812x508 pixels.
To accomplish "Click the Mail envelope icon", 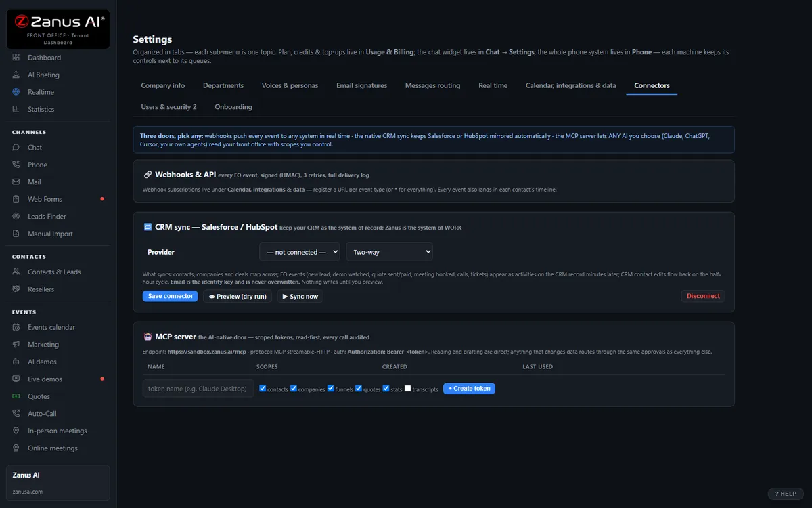I will 16,182.
